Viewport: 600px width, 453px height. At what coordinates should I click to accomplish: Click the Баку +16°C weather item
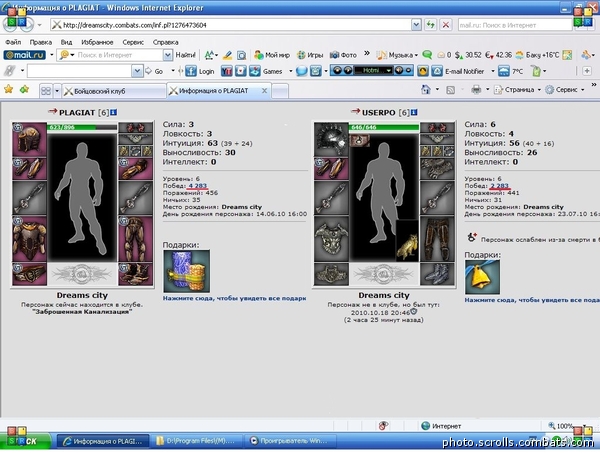[537, 55]
